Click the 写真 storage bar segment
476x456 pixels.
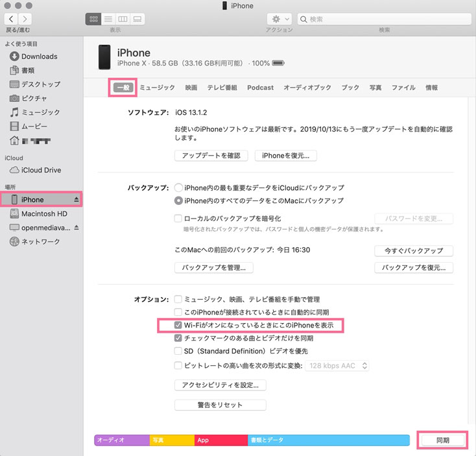tap(172, 440)
